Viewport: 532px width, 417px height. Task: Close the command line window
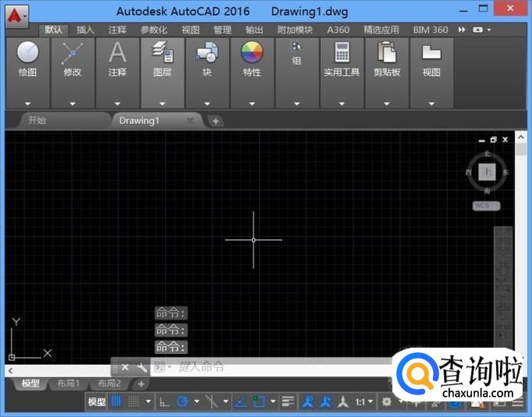125,367
